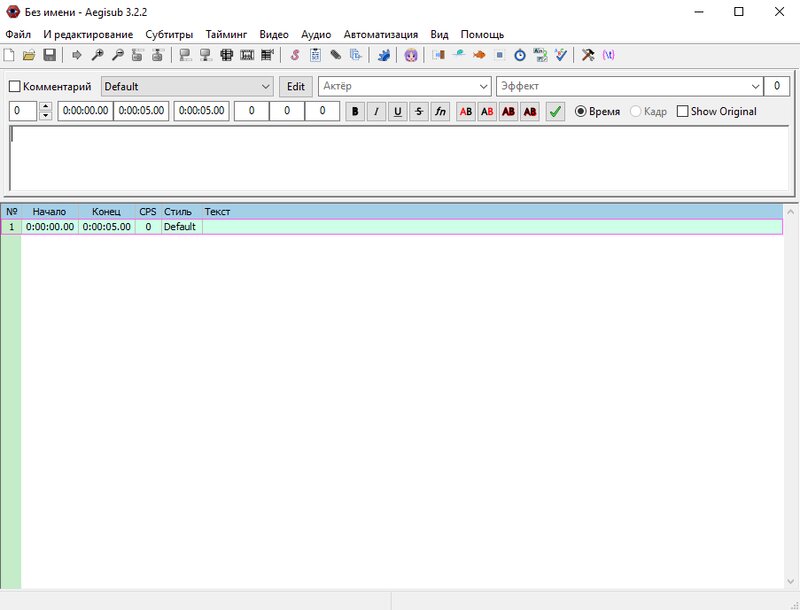Screen dimensions: 800x610
Task: Launch the spell checker icon
Action: [x=561, y=55]
